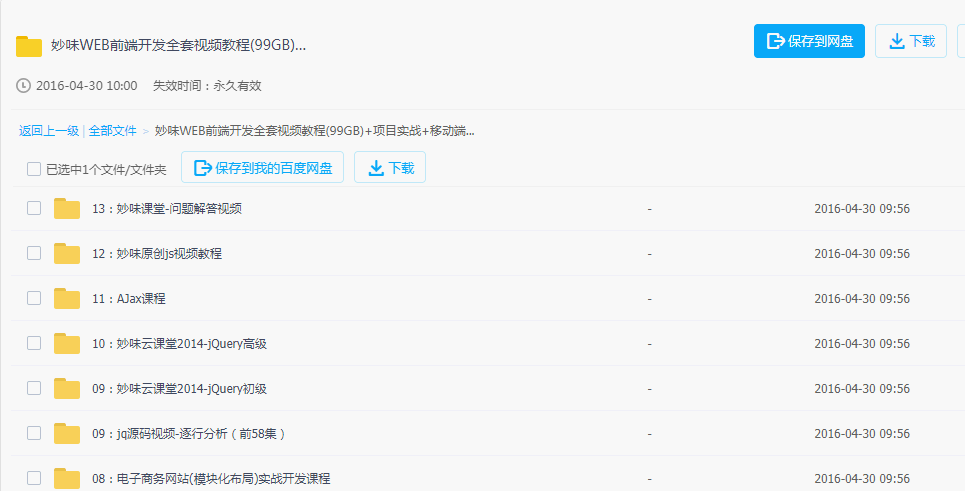The width and height of the screenshot is (965, 491).
Task: Click the blue 保存到网盘 button
Action: coord(809,41)
